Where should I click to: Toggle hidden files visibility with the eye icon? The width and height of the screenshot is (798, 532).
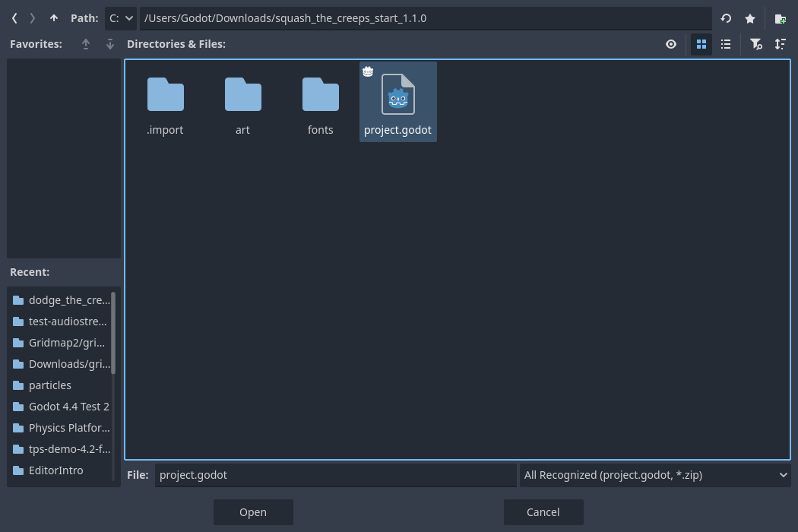coord(671,44)
